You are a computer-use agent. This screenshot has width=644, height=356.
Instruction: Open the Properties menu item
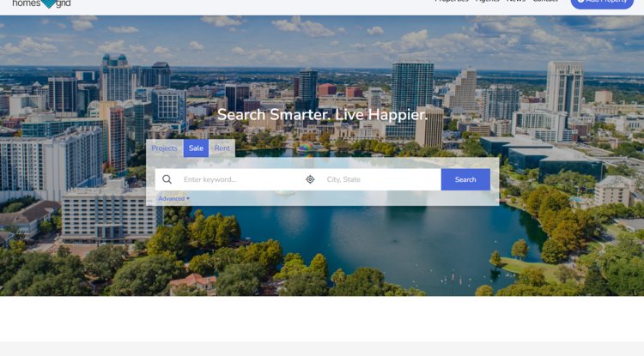coord(452,1)
